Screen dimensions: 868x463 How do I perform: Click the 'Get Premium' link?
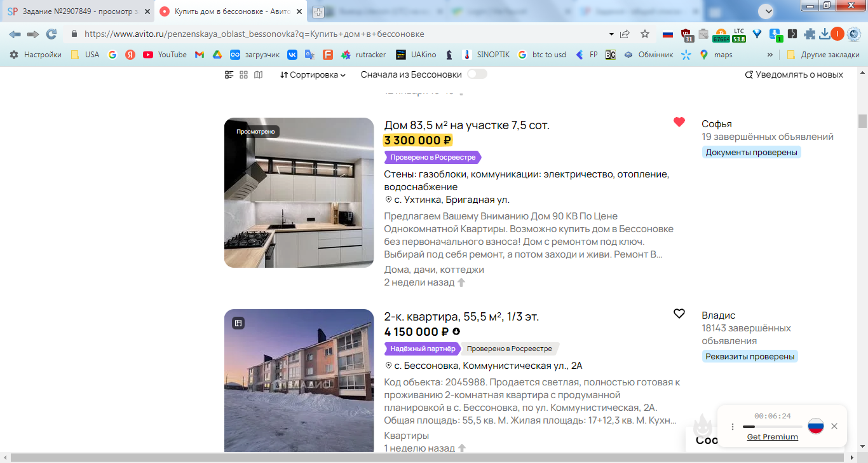(773, 437)
